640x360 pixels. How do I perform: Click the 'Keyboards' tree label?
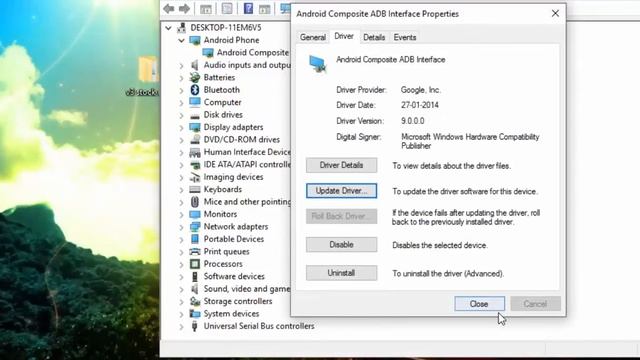(223, 189)
